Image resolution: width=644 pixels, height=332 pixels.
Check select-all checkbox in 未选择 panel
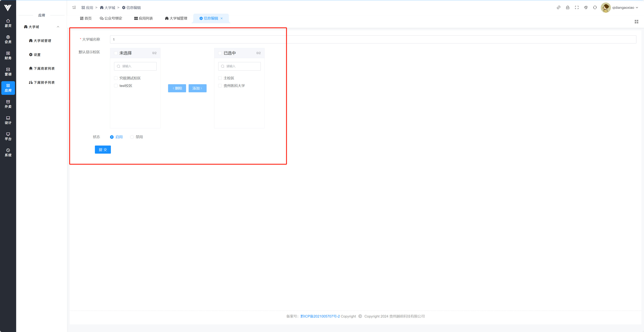coord(116,53)
